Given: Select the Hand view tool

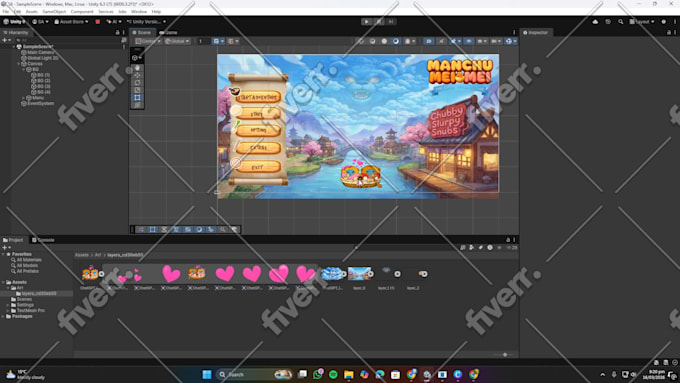Looking at the screenshot, I should tap(137, 68).
